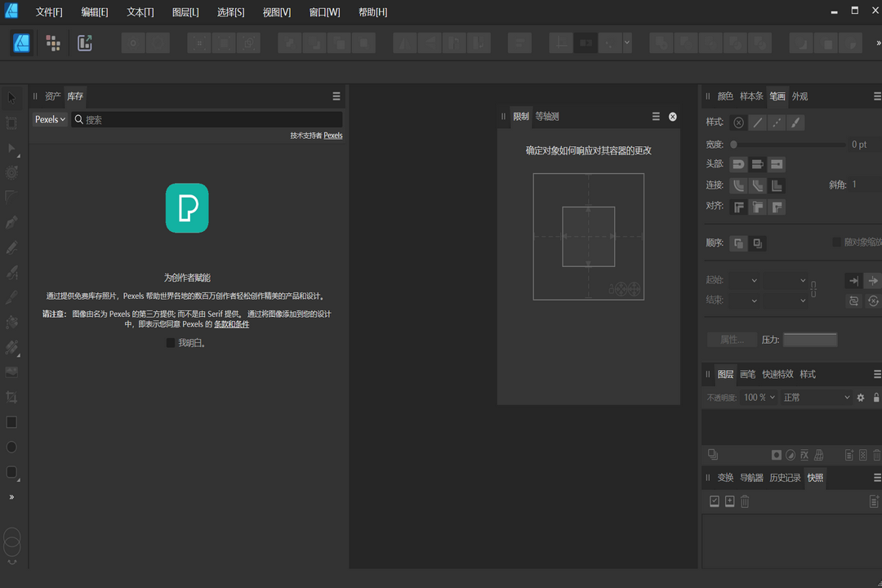Open the 不透明度 100% dropdown
The image size is (882, 588).
pos(759,397)
